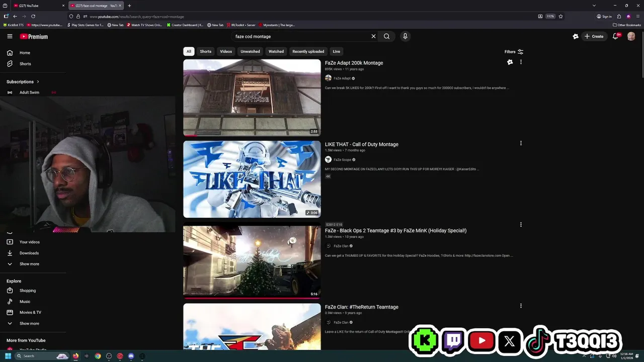The image size is (644, 362).
Task: Click the extension icon left of Create
Action: [576, 36]
